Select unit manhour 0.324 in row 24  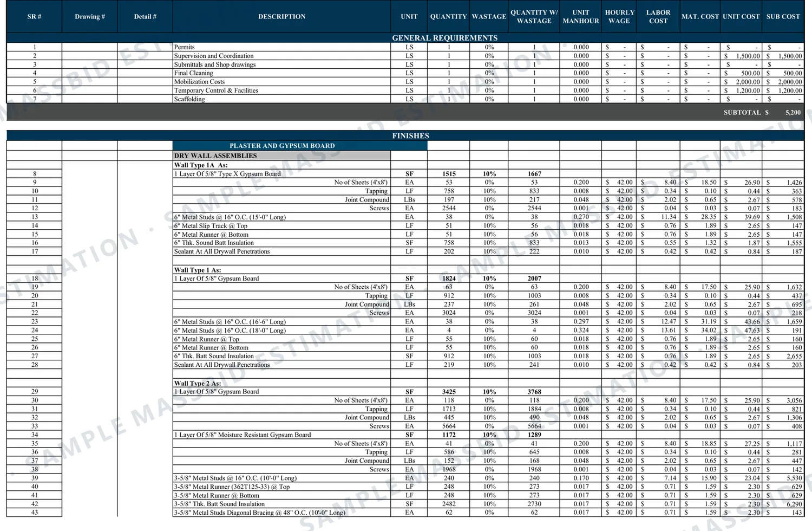tap(581, 331)
